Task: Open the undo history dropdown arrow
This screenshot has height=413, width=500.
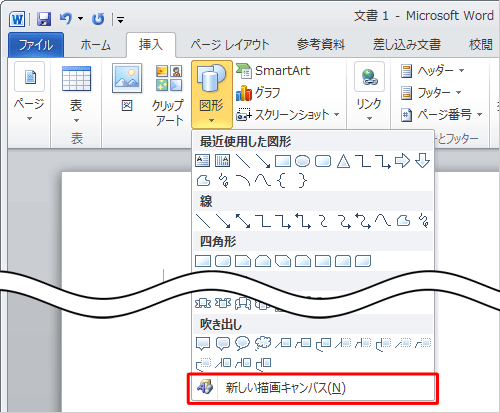Action: coord(80,19)
